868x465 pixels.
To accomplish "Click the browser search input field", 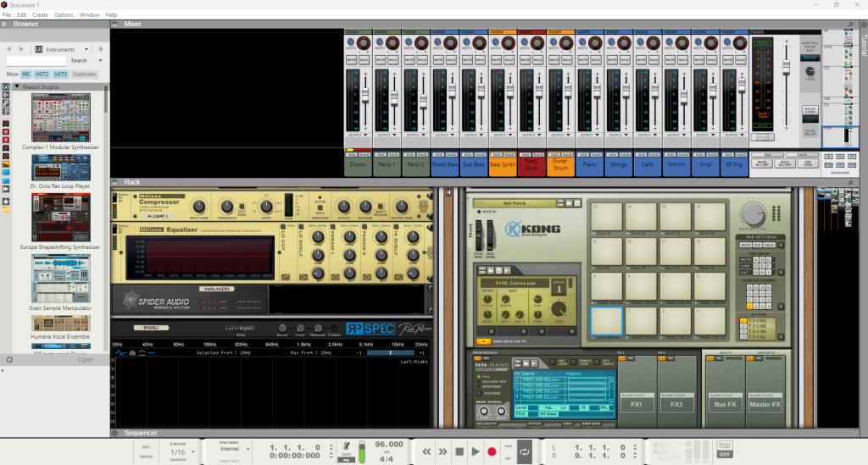I will (36, 61).
